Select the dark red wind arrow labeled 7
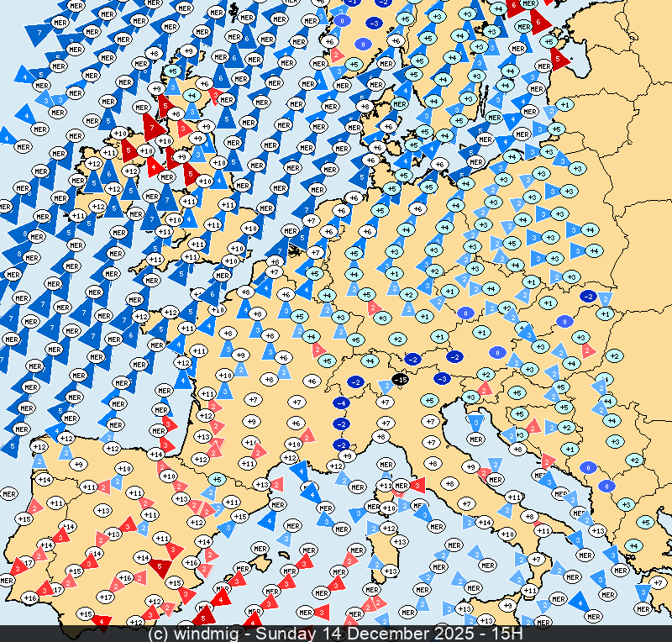Image resolution: width=672 pixels, height=642 pixels. [153, 129]
